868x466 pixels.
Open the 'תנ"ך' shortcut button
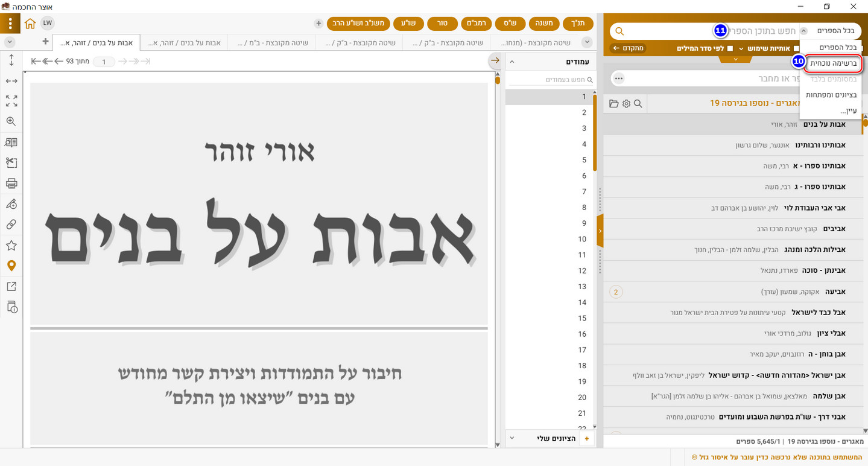(x=578, y=24)
